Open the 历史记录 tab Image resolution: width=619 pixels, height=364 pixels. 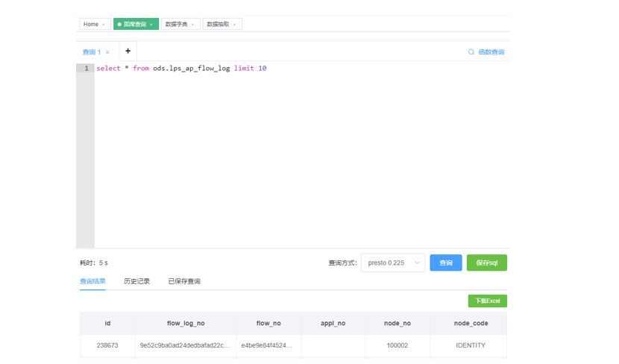tap(136, 281)
